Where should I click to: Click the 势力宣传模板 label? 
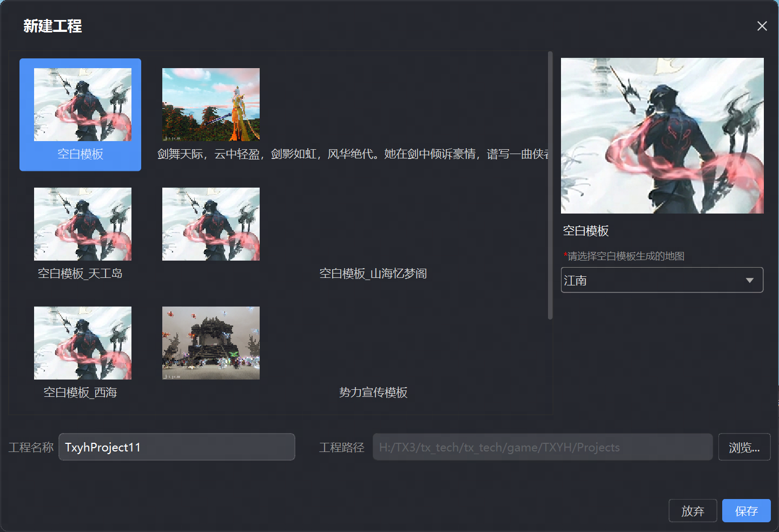[x=373, y=393]
